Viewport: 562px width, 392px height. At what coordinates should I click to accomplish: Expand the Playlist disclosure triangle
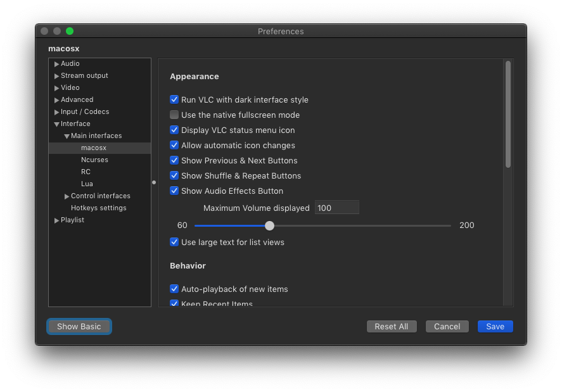pyautogui.click(x=56, y=220)
